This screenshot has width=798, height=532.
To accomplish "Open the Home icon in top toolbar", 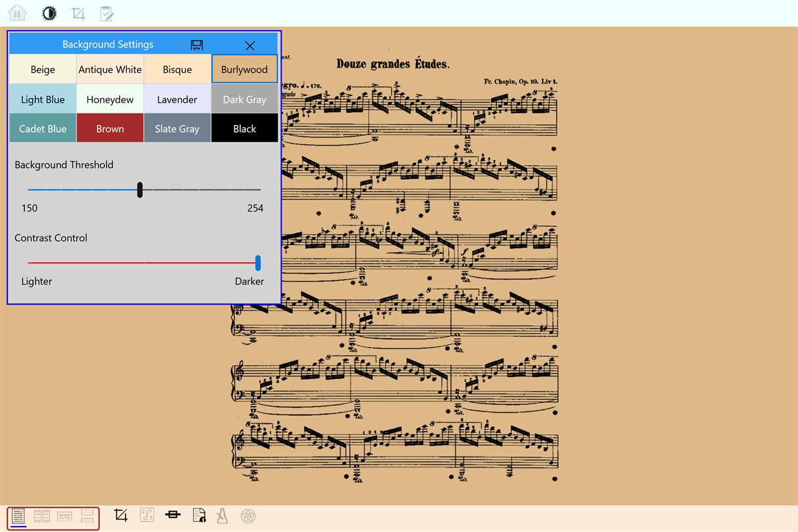I will pyautogui.click(x=17, y=12).
